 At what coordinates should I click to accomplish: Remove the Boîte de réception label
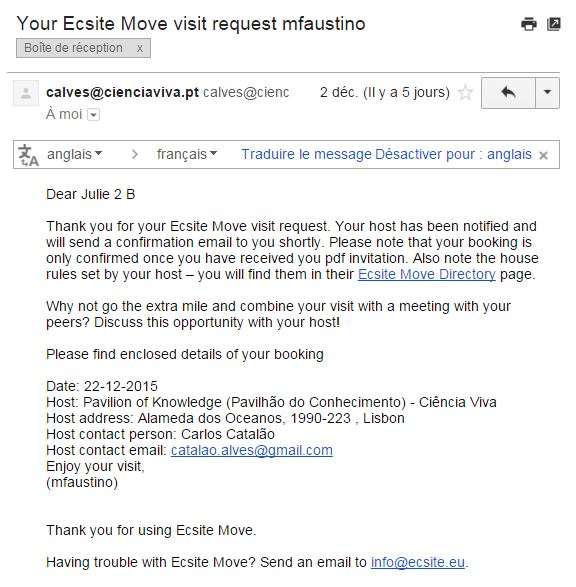[x=140, y=48]
